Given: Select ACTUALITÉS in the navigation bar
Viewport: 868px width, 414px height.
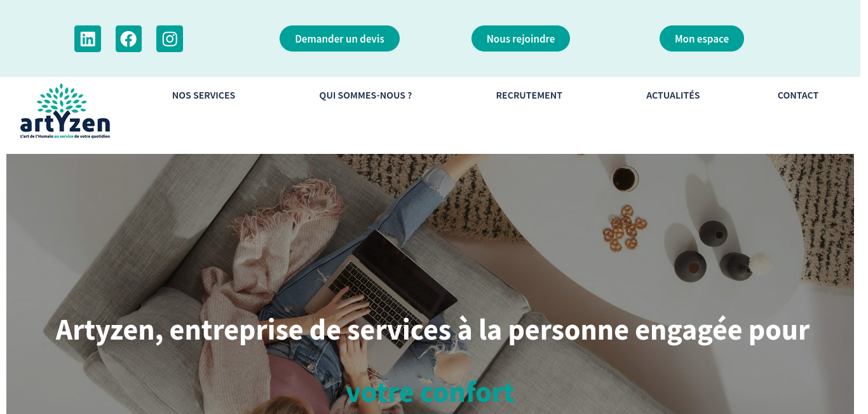Looking at the screenshot, I should coord(673,95).
